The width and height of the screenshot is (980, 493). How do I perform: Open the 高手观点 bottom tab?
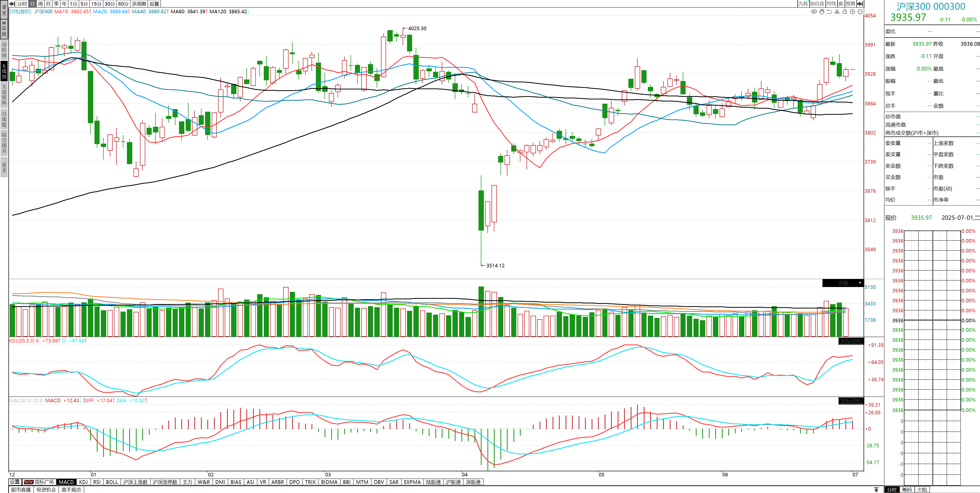tap(71, 490)
